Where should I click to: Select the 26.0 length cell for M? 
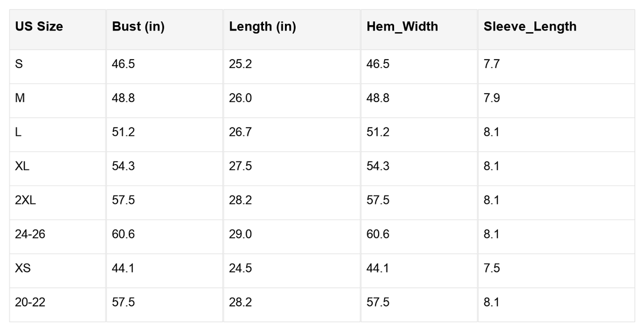[240, 98]
